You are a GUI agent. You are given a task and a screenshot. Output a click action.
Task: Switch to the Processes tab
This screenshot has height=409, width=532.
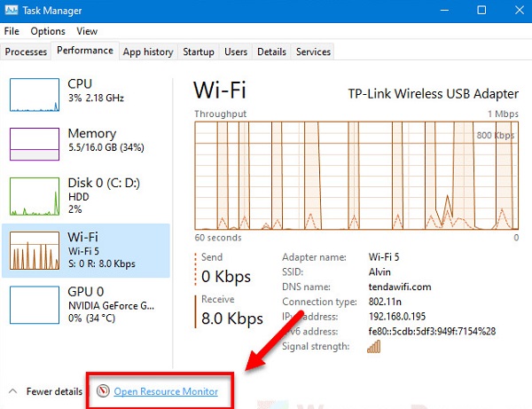pos(26,51)
